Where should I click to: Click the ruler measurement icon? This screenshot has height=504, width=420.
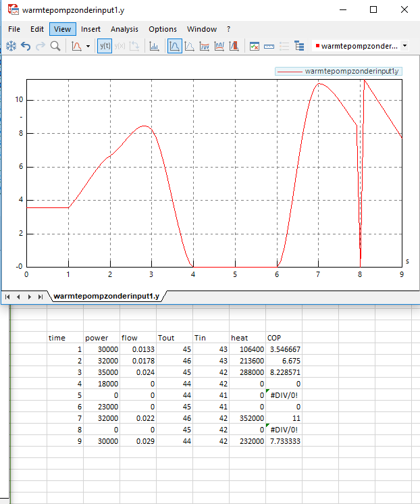click(269, 46)
